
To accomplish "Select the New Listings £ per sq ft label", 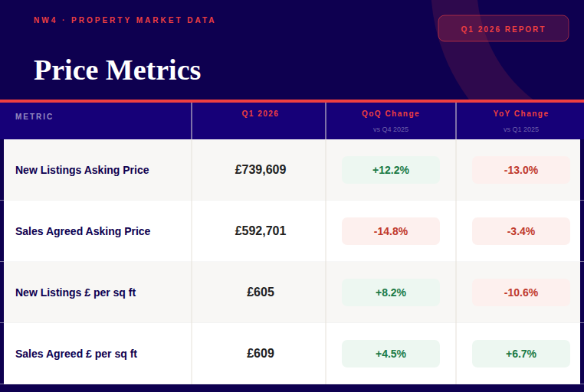I will coord(76,292).
